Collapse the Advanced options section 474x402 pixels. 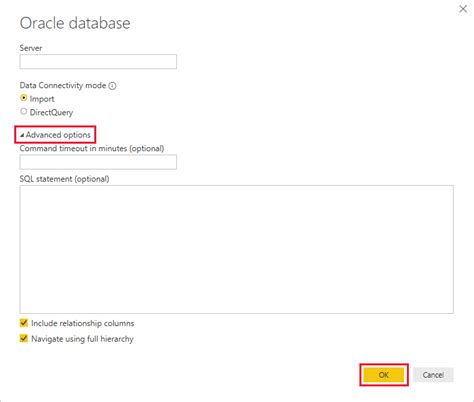tap(55, 135)
